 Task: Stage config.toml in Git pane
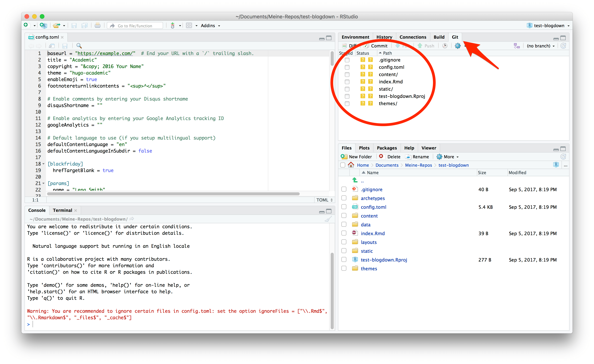click(347, 67)
